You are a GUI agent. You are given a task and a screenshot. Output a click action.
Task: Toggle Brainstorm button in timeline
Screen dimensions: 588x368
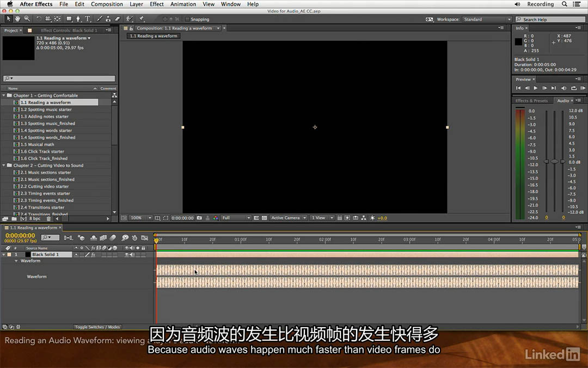[x=125, y=238]
